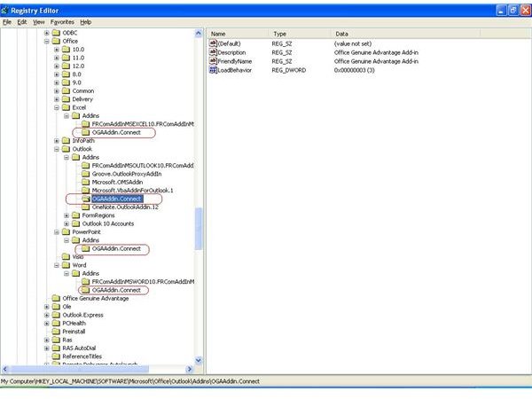Collapse the Excel key
Image resolution: width=532 pixels, height=399 pixels.
point(57,107)
